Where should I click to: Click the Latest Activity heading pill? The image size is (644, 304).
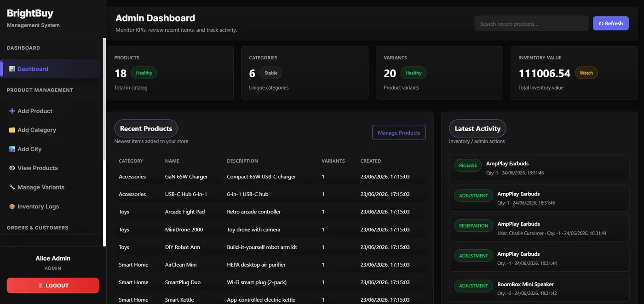(477, 129)
